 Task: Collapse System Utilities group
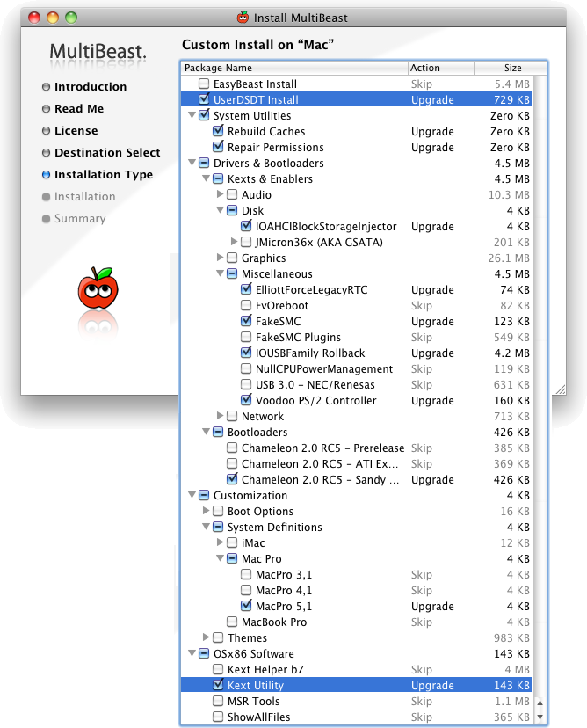tap(192, 114)
